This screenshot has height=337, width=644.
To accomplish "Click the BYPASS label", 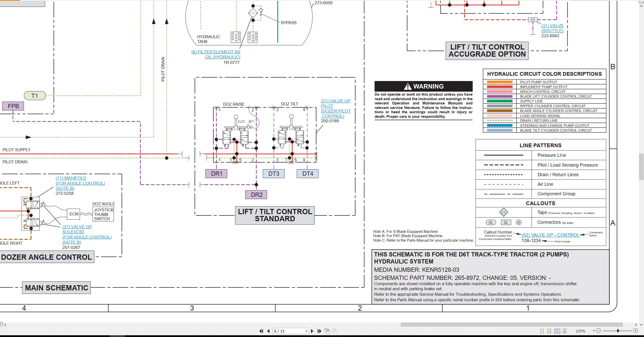I will (x=289, y=23).
